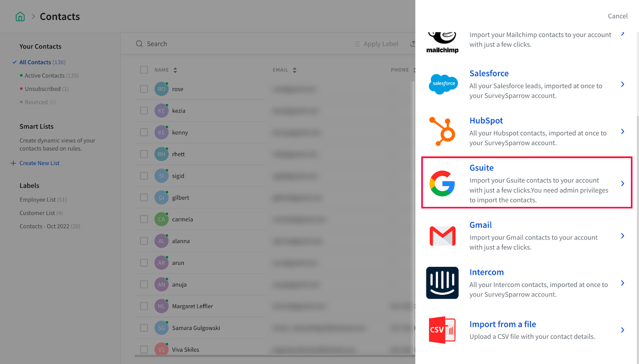Filter by Bounced (0) contacts
The width and height of the screenshot is (639, 364).
coord(40,102)
